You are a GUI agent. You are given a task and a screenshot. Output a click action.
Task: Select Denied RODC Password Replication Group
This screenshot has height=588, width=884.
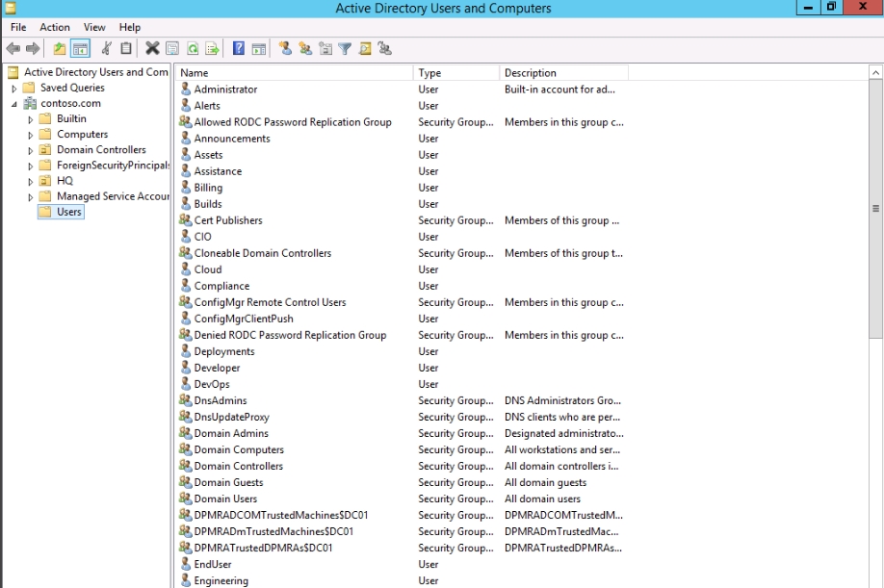point(290,335)
